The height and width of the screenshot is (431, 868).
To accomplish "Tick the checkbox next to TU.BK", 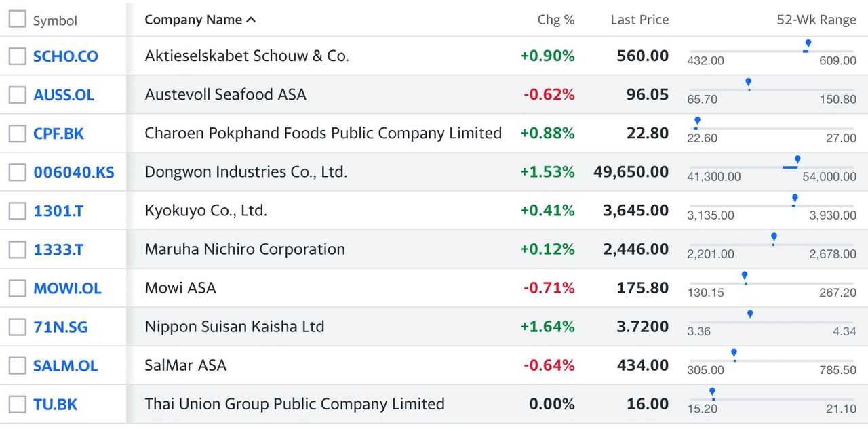I will tap(17, 405).
